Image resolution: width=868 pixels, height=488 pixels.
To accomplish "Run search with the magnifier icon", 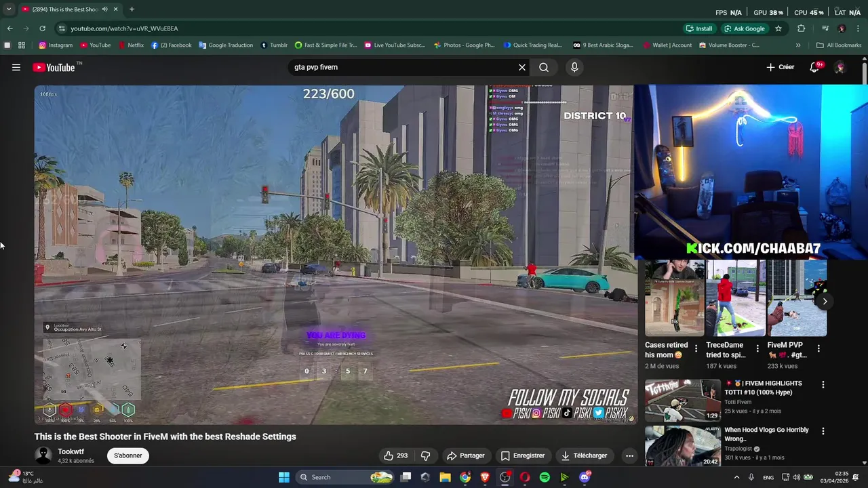I will coord(544,67).
